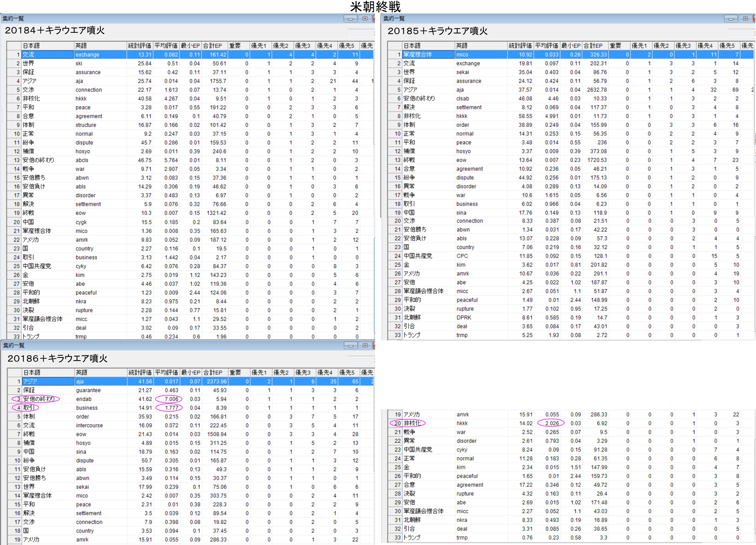Minimize the 20184 summary list window
The width and height of the screenshot is (756, 545).
click(350, 19)
